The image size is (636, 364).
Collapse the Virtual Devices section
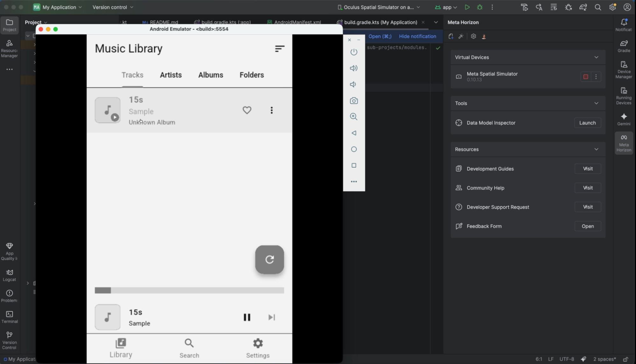click(x=596, y=57)
